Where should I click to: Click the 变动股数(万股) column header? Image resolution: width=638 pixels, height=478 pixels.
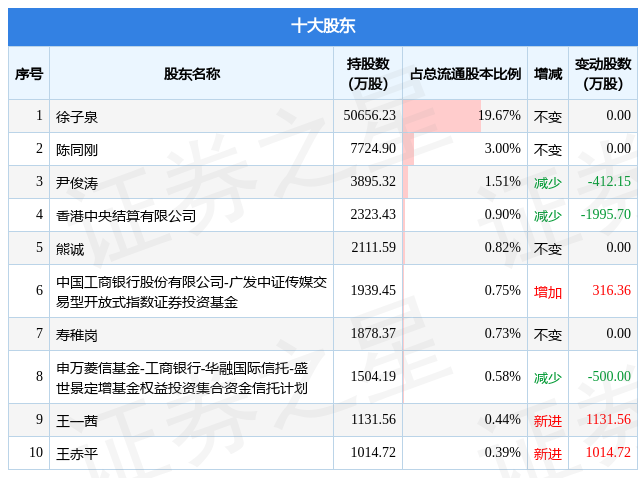click(x=603, y=73)
